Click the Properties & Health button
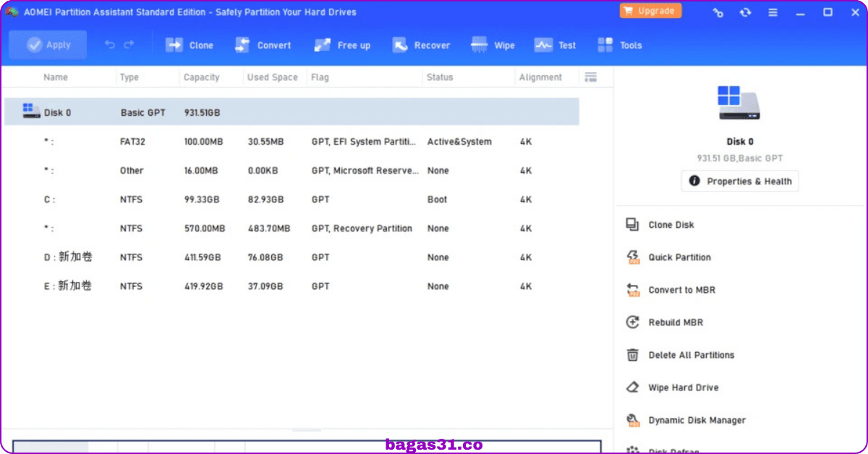This screenshot has height=454, width=868. (740, 181)
